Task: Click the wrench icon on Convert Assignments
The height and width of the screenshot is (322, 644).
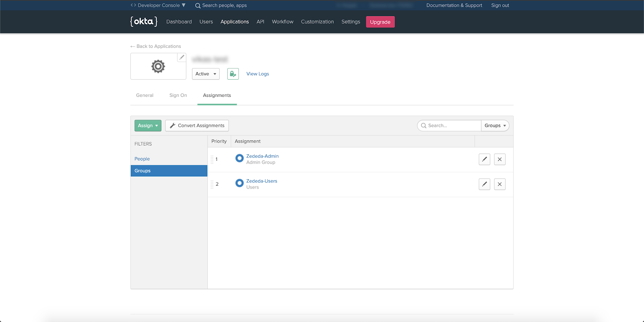Action: click(173, 125)
